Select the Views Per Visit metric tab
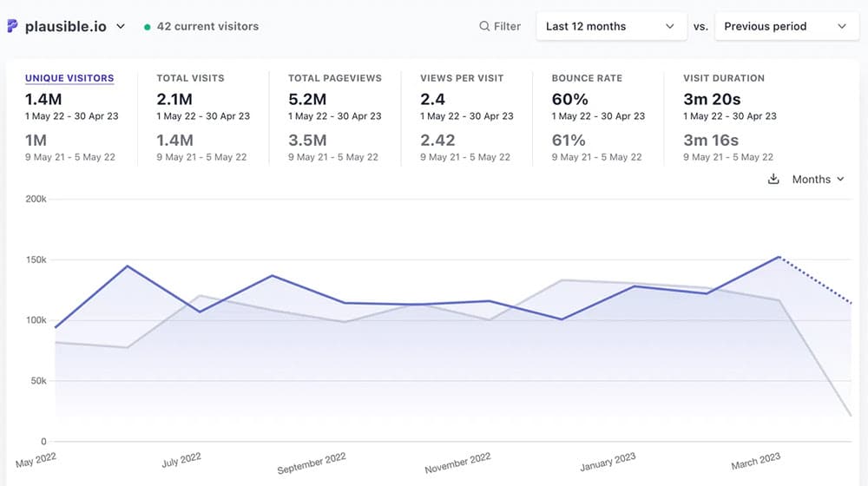The image size is (868, 486). [x=462, y=78]
